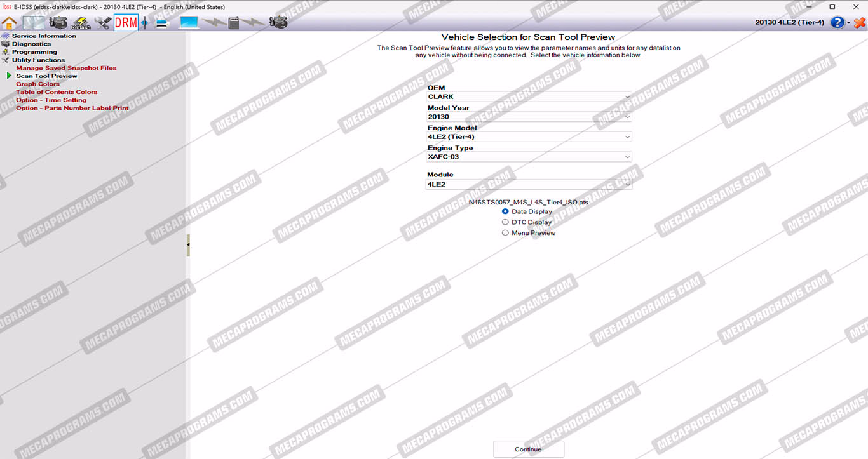Open Table of Contents Colors
Viewport: 868px width, 459px height.
click(57, 92)
